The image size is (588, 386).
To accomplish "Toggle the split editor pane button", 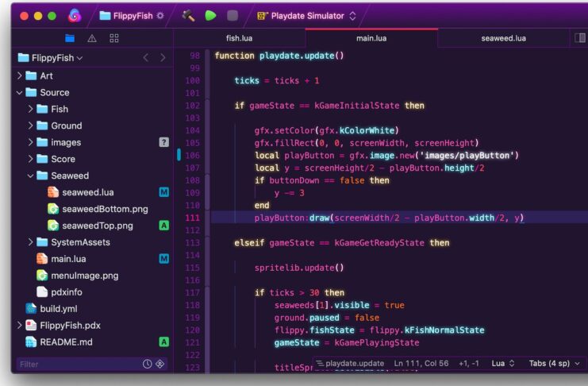I will pos(579,38).
